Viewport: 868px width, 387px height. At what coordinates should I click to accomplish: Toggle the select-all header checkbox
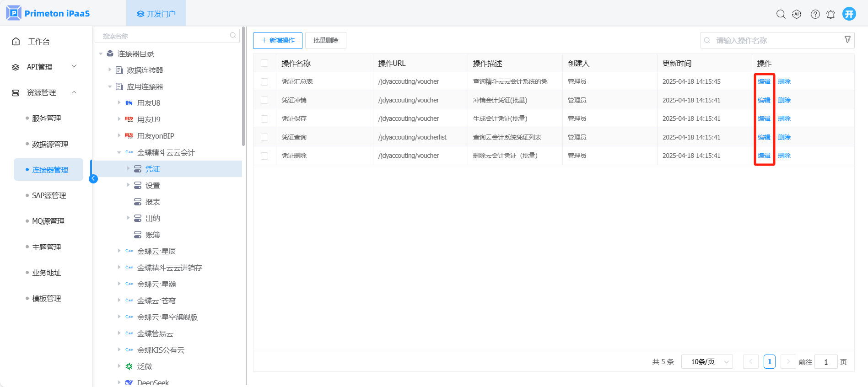pos(264,63)
